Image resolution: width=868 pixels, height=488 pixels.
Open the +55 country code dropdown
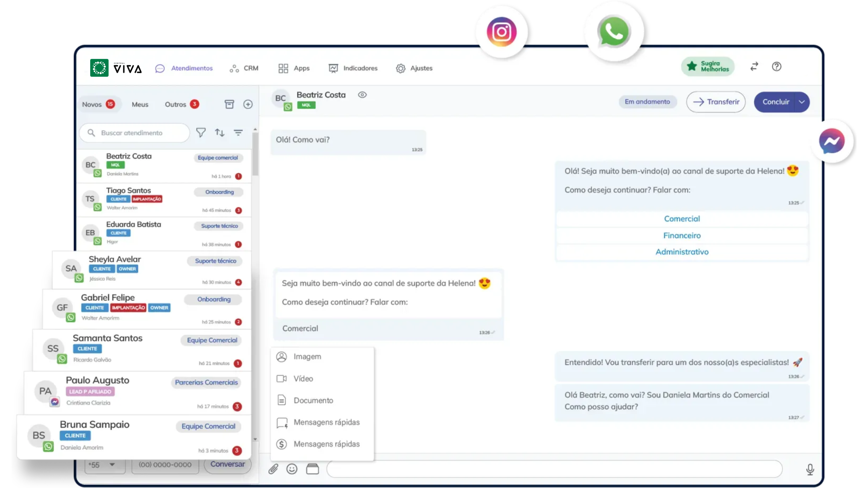point(104,465)
